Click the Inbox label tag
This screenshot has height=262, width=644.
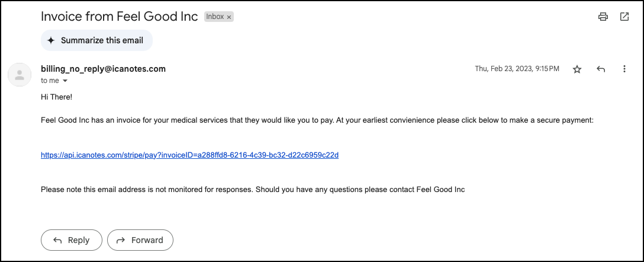(214, 17)
